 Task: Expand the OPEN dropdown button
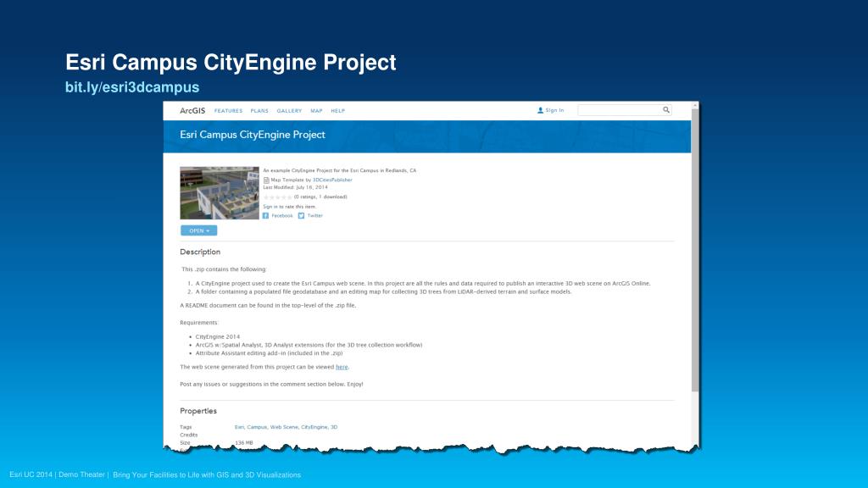click(x=198, y=230)
